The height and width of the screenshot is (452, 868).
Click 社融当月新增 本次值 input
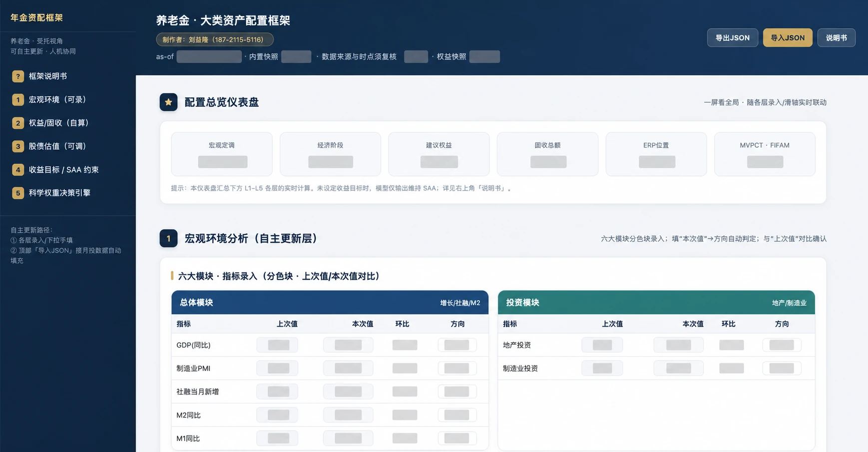pos(348,392)
